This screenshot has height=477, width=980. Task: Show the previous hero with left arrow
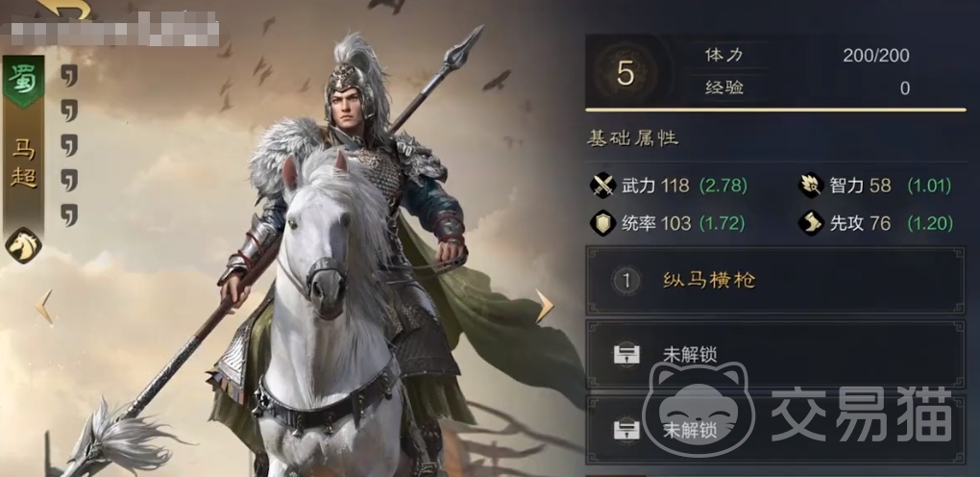tap(44, 306)
